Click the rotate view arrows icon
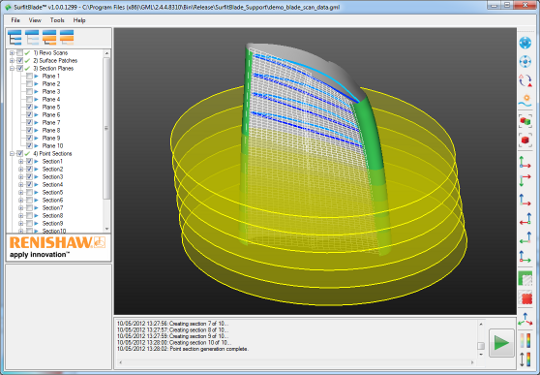This screenshot has height=375, width=540. click(525, 81)
